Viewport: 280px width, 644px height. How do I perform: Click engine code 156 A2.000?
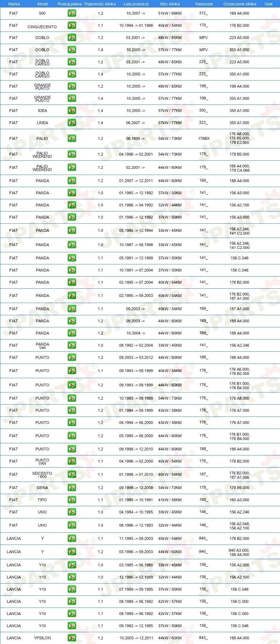click(x=240, y=565)
